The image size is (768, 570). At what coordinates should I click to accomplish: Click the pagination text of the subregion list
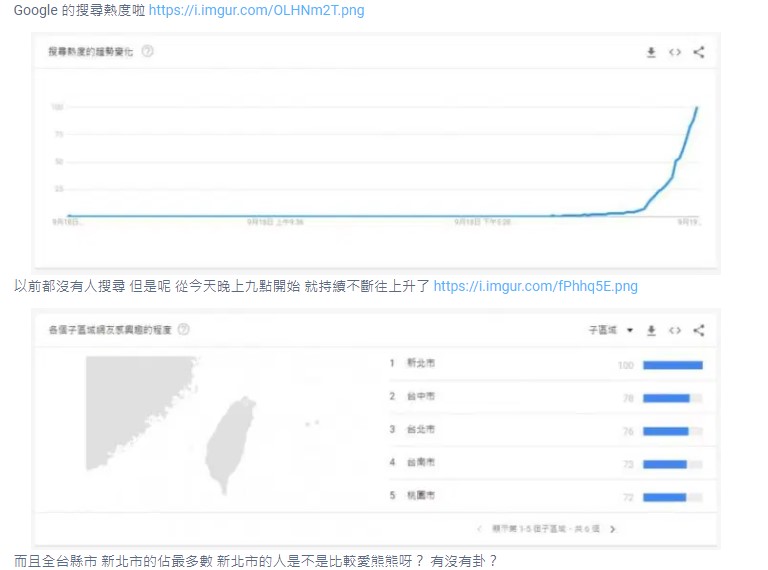545,529
